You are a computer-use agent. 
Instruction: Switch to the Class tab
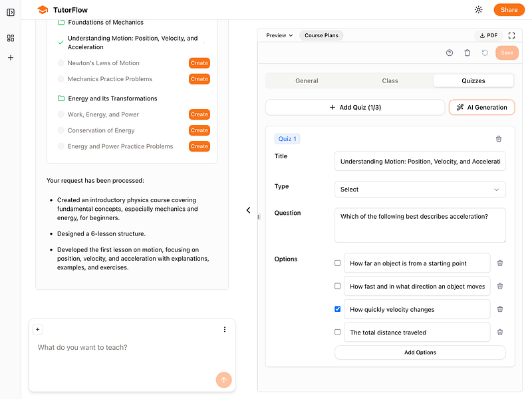(390, 80)
